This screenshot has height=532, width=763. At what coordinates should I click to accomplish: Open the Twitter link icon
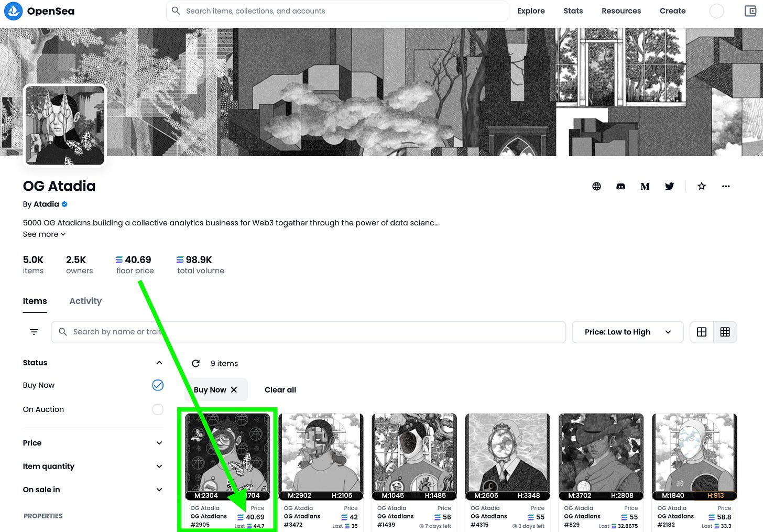pyautogui.click(x=669, y=186)
